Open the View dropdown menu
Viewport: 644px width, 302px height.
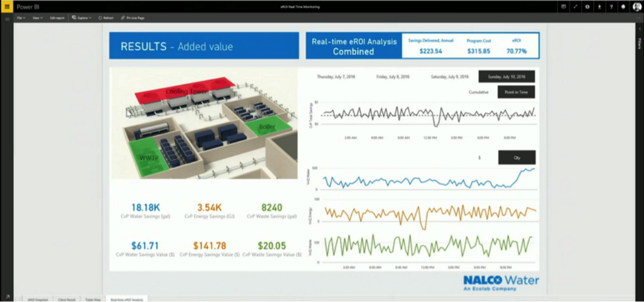tap(38, 18)
